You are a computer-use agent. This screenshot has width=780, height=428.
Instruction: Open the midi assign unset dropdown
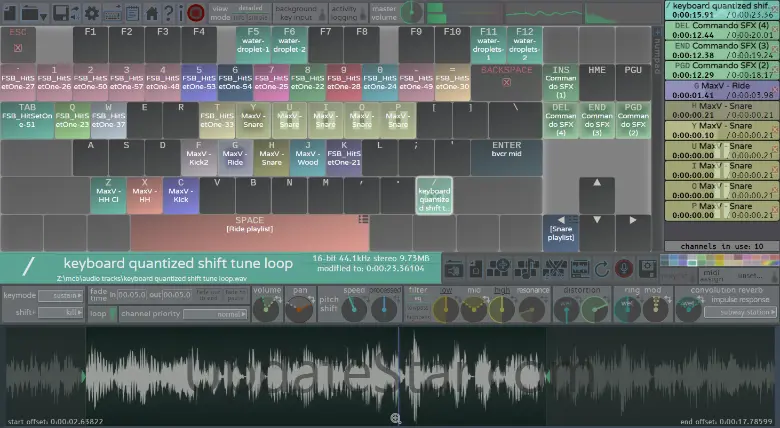751,275
